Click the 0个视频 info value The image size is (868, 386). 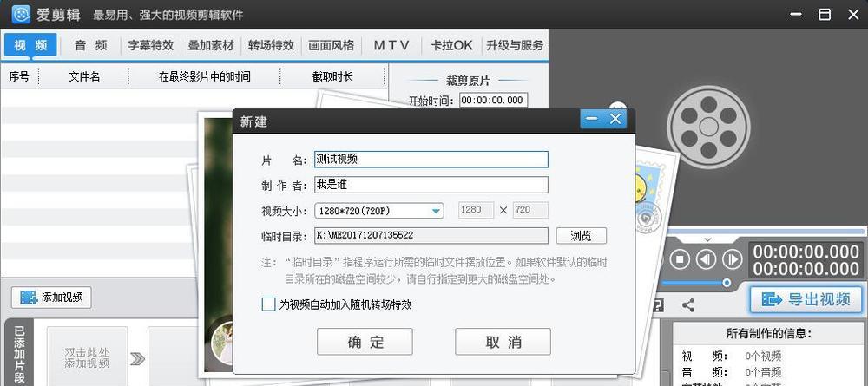pos(763,357)
